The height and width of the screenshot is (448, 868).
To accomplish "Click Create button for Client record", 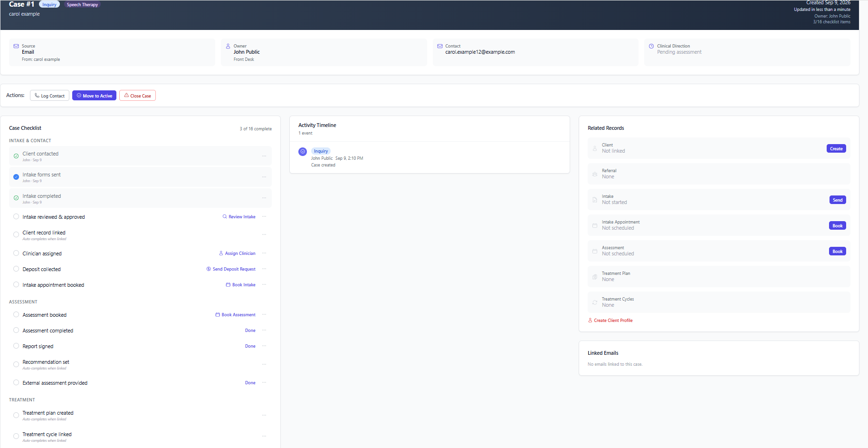I will [836, 149].
